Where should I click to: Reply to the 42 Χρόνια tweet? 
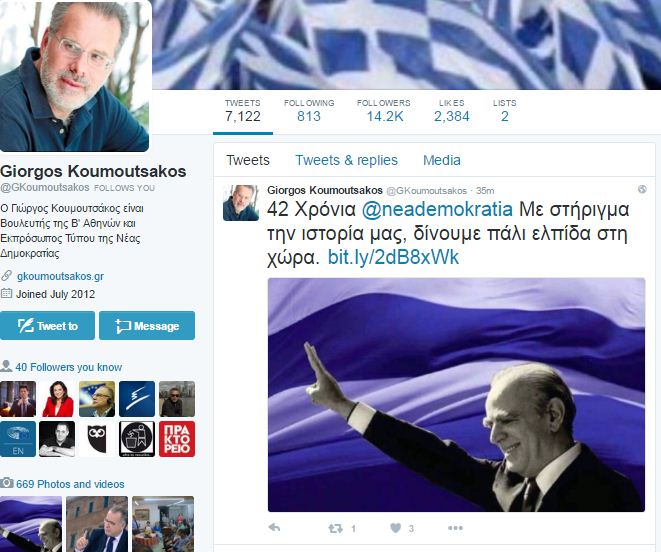[x=274, y=528]
